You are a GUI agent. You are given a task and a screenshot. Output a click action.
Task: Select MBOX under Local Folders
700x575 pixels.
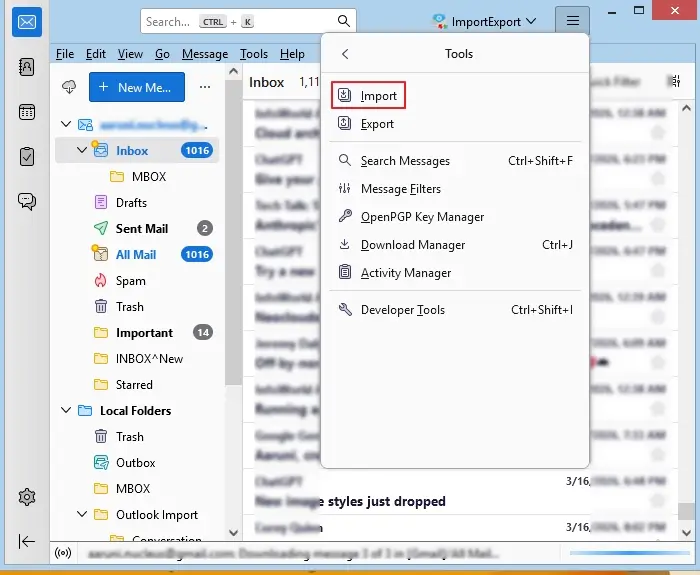137,488
